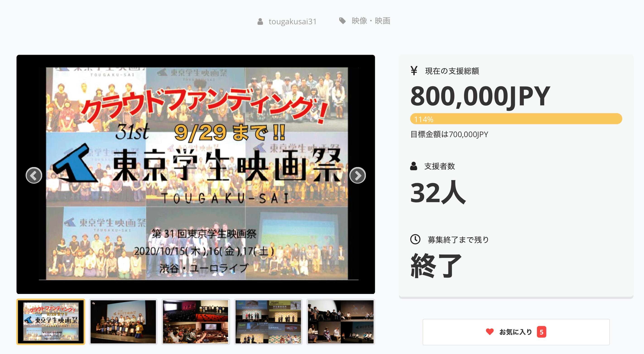Select the second thumbnail of stage group photo

point(123,322)
